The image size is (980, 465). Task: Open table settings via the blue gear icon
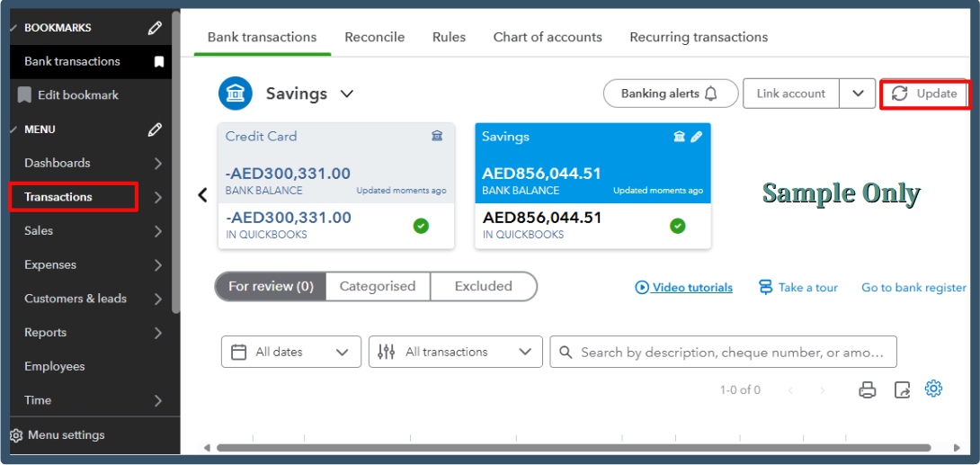click(x=933, y=389)
